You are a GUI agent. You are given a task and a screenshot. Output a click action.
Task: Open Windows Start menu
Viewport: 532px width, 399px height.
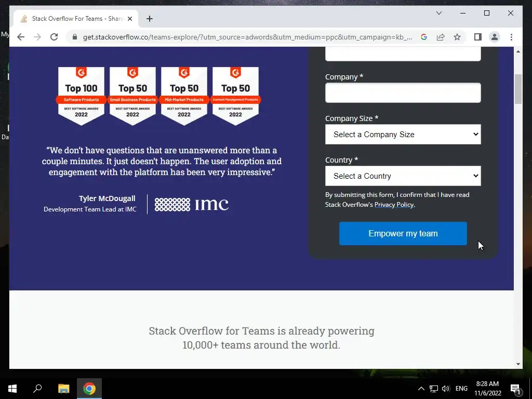pyautogui.click(x=12, y=389)
